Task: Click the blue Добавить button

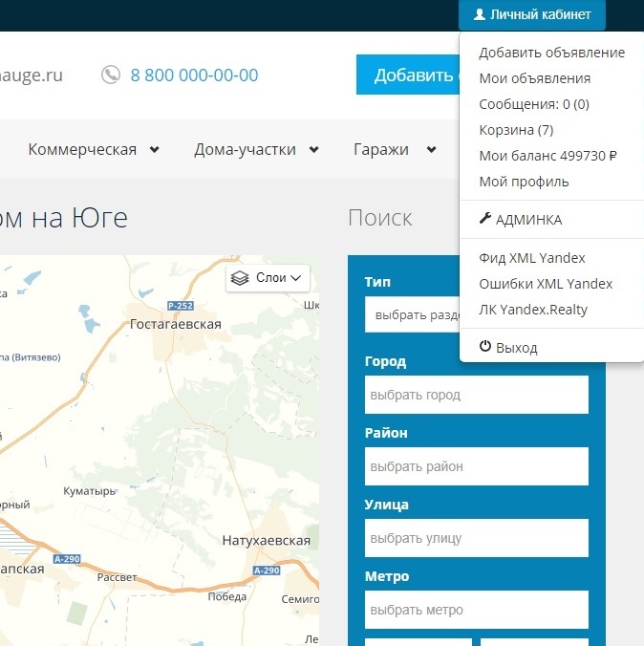Action: (x=408, y=75)
